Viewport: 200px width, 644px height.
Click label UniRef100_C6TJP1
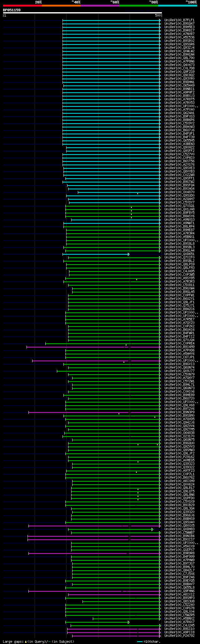tap(179, 357)
